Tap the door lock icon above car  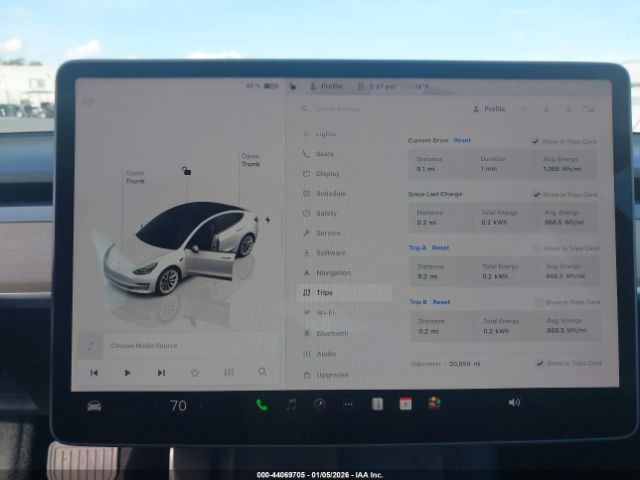tap(187, 171)
